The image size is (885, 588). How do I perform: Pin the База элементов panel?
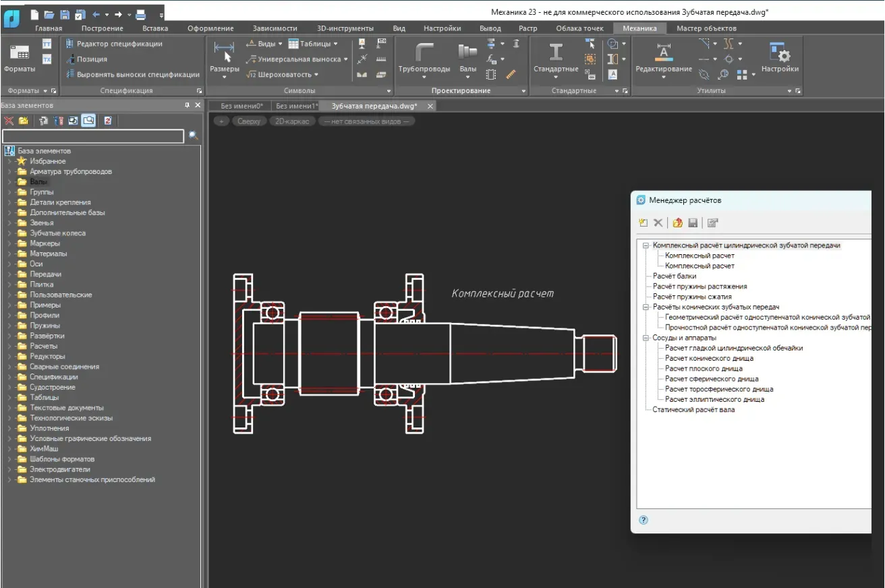[x=188, y=105]
